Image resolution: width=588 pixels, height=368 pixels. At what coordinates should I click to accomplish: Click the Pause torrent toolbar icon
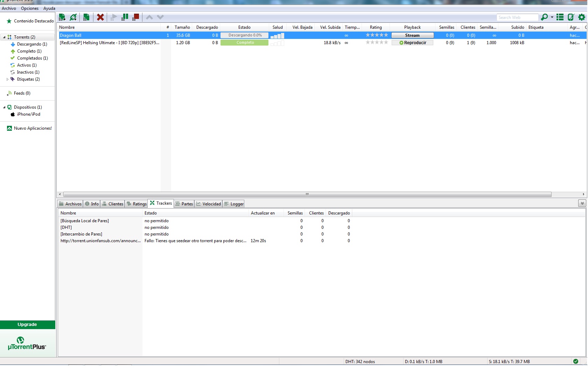tap(125, 17)
